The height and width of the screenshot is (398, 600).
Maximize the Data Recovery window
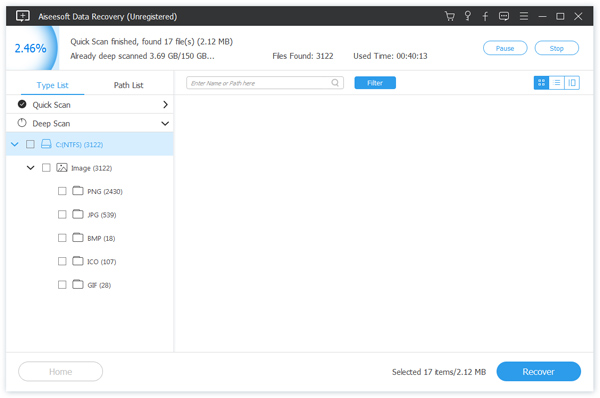(x=560, y=16)
